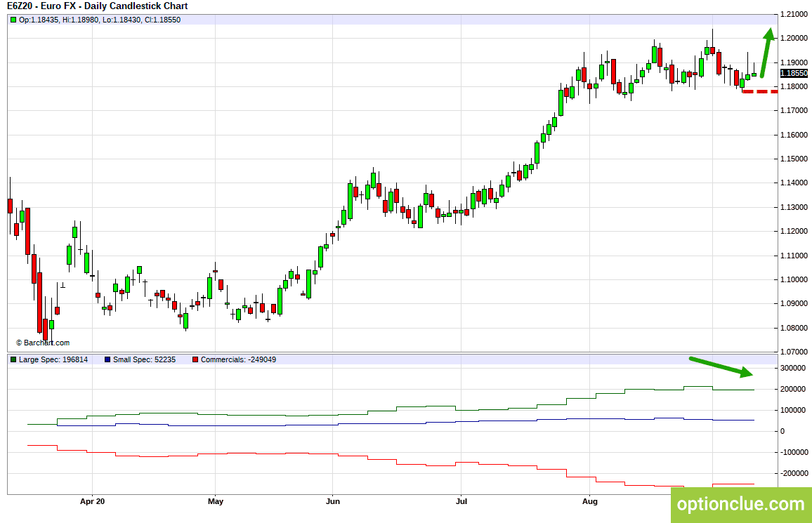This screenshot has width=812, height=523.
Task: Click the 1.20000 price axis label
Action: coord(794,39)
